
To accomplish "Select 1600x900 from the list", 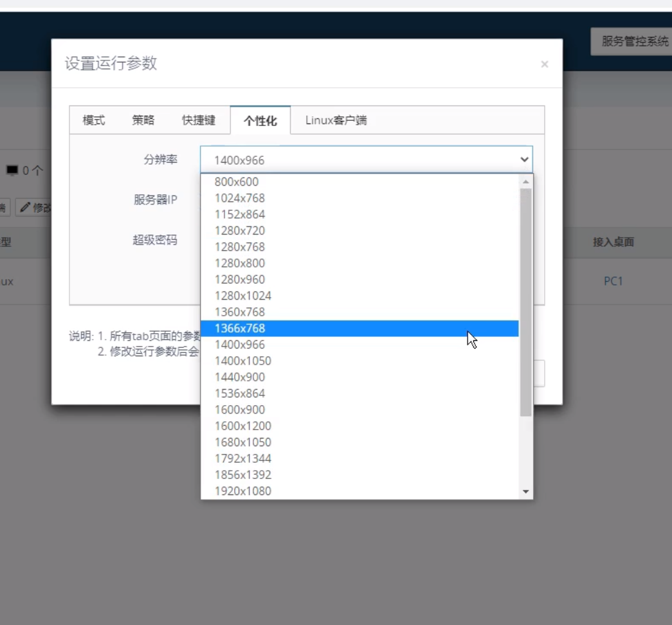I will tap(240, 410).
